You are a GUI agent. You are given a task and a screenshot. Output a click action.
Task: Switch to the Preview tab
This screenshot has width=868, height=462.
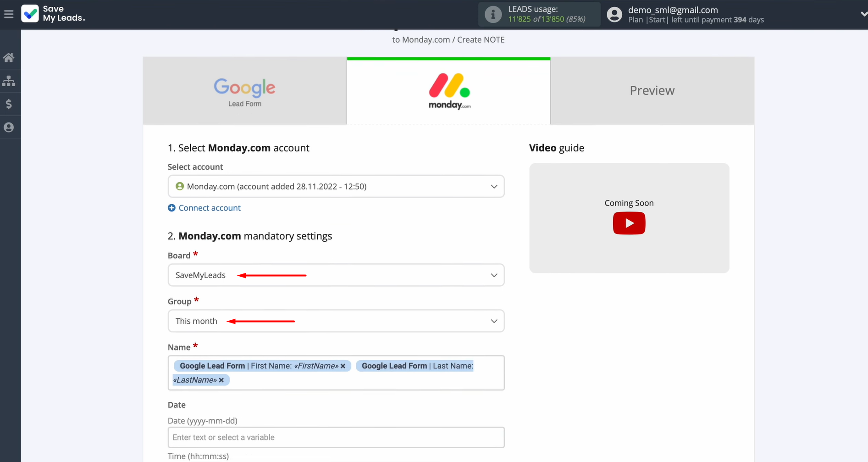[x=652, y=91]
